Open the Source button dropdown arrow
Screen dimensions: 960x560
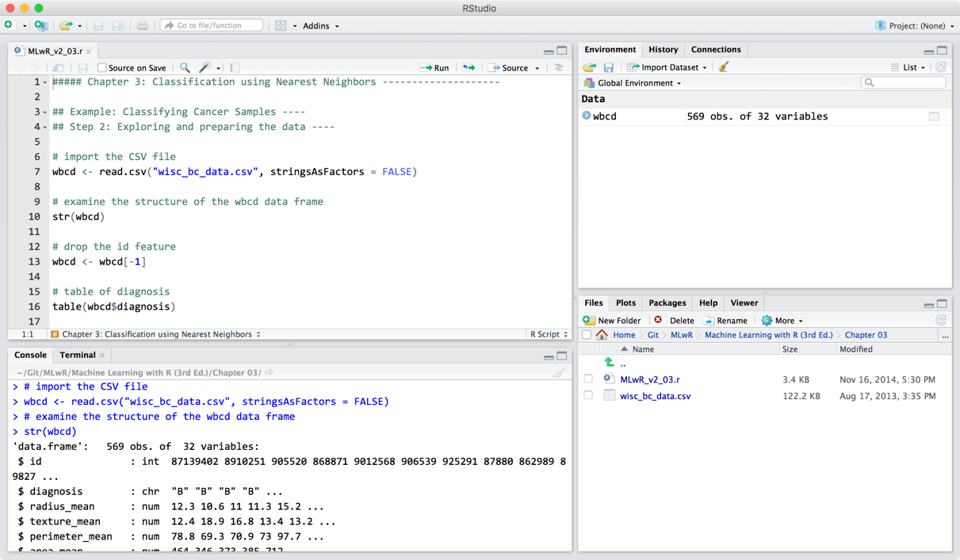pos(537,68)
